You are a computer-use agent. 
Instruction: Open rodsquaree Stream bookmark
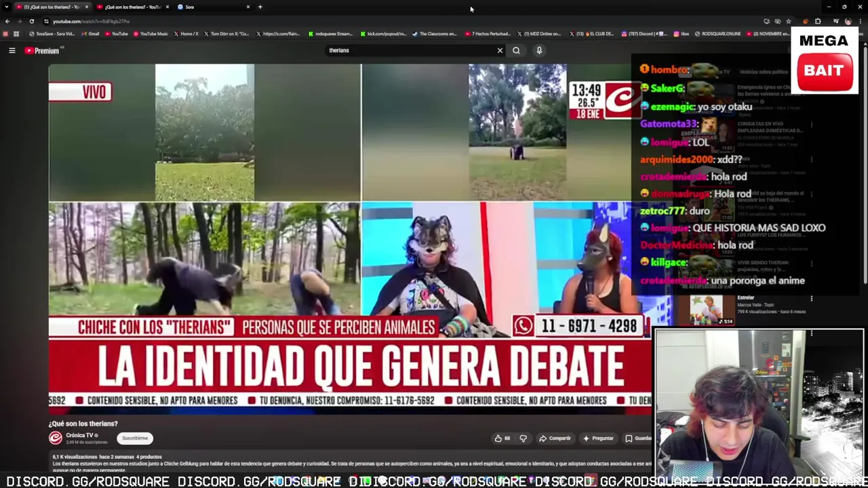coord(330,34)
